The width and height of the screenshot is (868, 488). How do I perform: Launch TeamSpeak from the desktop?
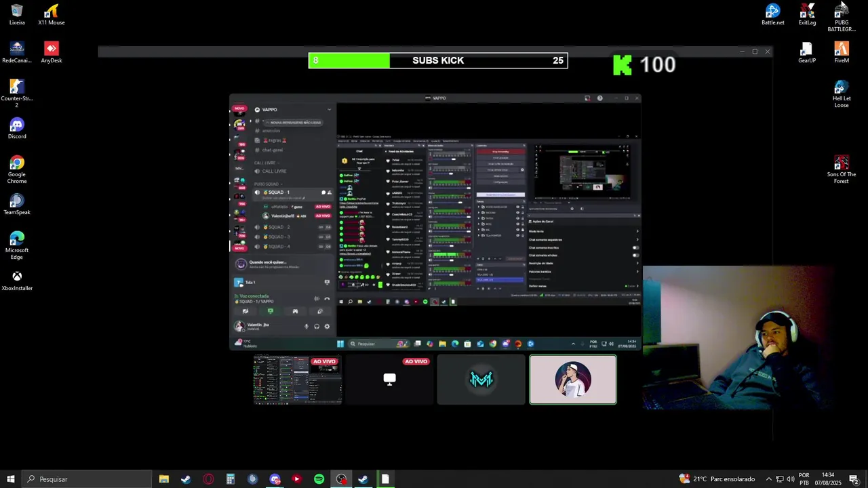pyautogui.click(x=17, y=204)
